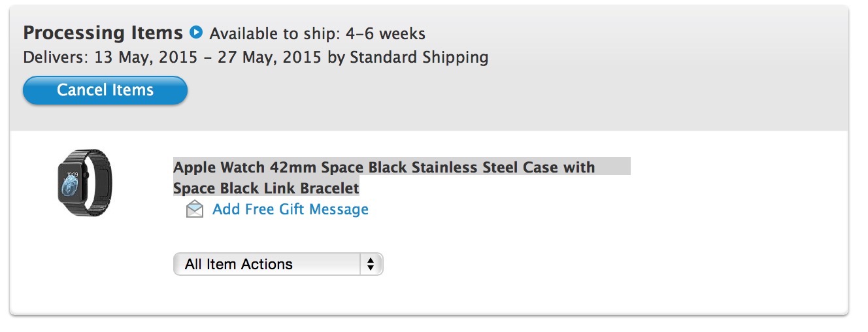Click the Processing Items heading
Viewport: 868px width, 332px height.
pyautogui.click(x=103, y=33)
